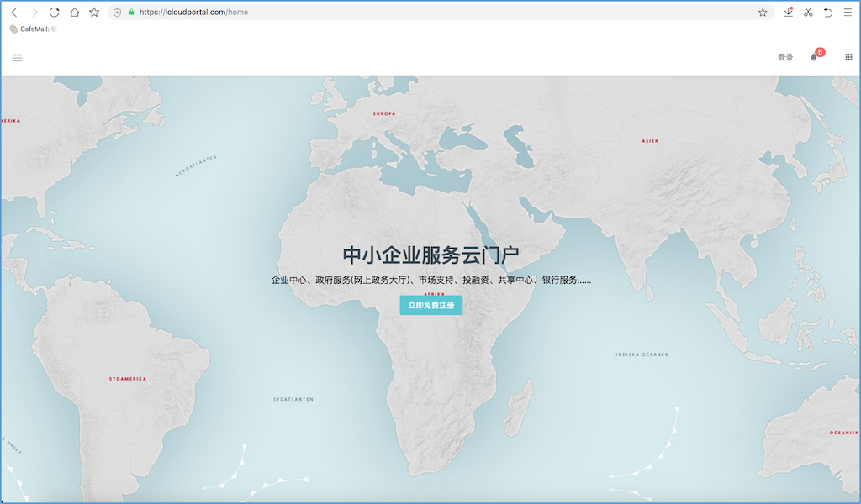Click the green padlock security icon
This screenshot has width=861, height=504.
tap(131, 12)
